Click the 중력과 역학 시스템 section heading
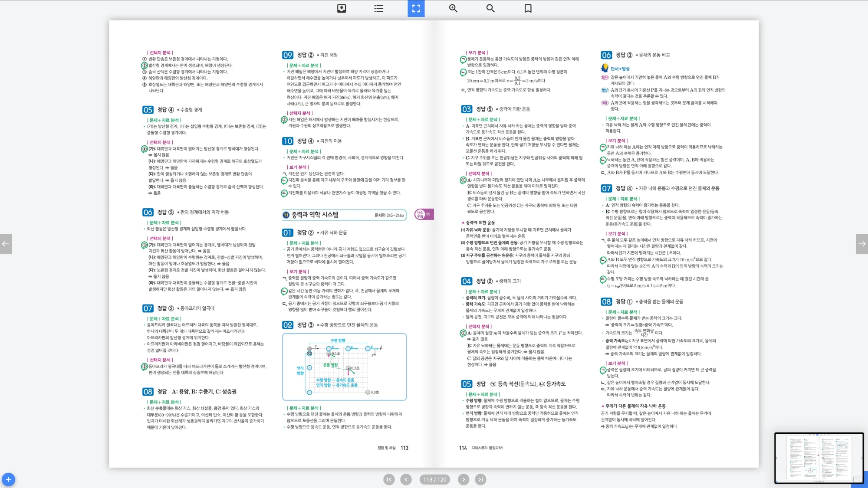The image size is (868, 488). [x=315, y=215]
